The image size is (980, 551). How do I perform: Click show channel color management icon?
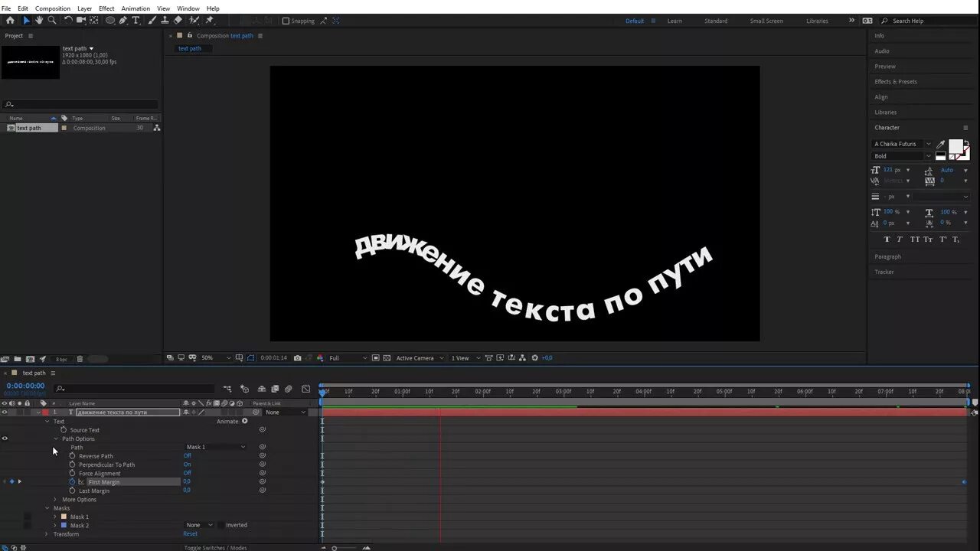320,358
